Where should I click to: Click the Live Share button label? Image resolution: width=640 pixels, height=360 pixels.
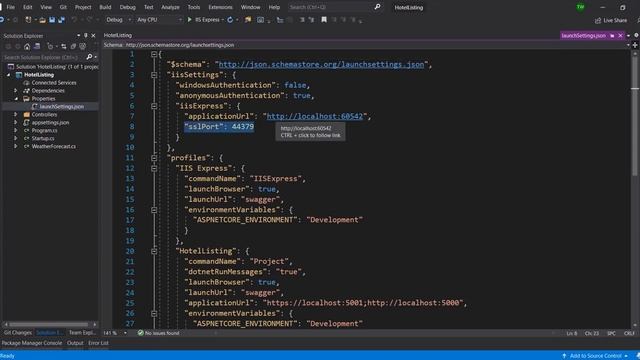click(615, 20)
